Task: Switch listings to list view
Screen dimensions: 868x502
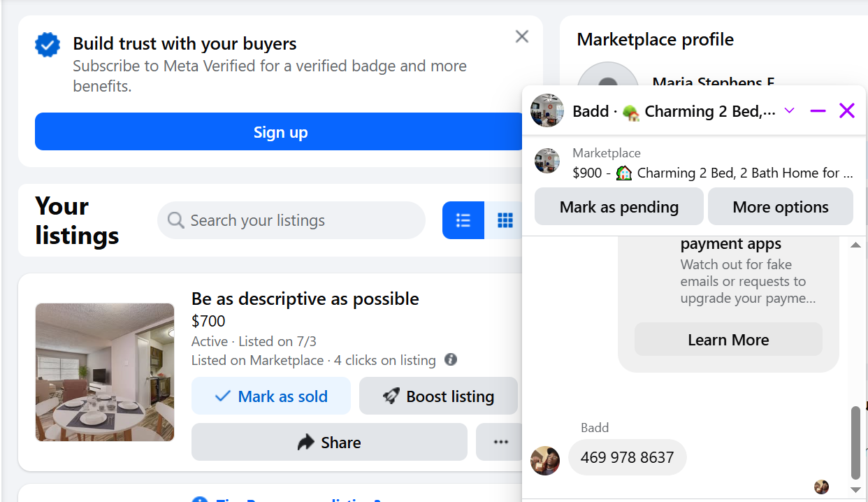Action: pyautogui.click(x=463, y=220)
